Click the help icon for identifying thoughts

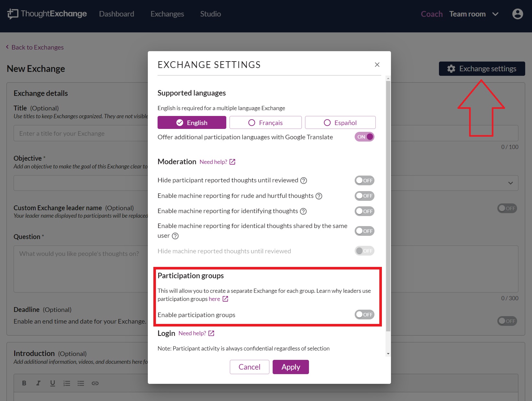click(x=303, y=211)
